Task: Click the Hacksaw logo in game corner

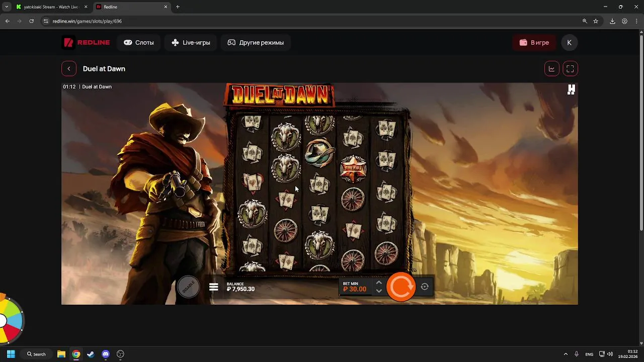Action: pos(571,89)
